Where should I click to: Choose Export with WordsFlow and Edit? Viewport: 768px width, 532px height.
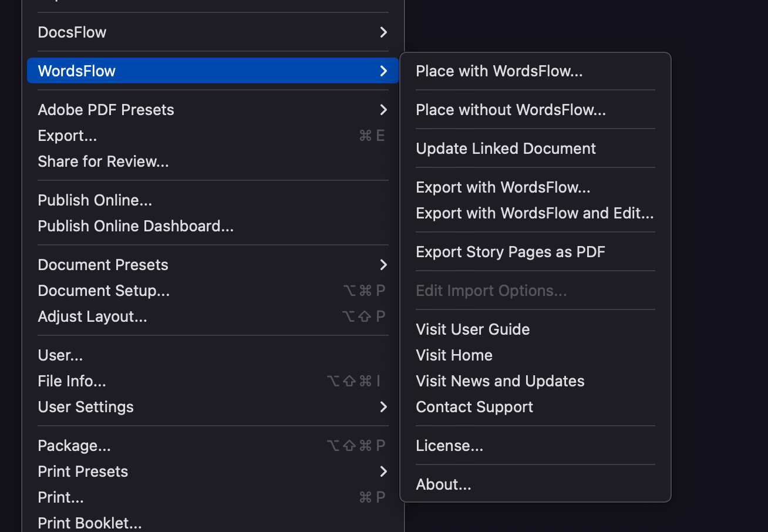pyautogui.click(x=534, y=213)
